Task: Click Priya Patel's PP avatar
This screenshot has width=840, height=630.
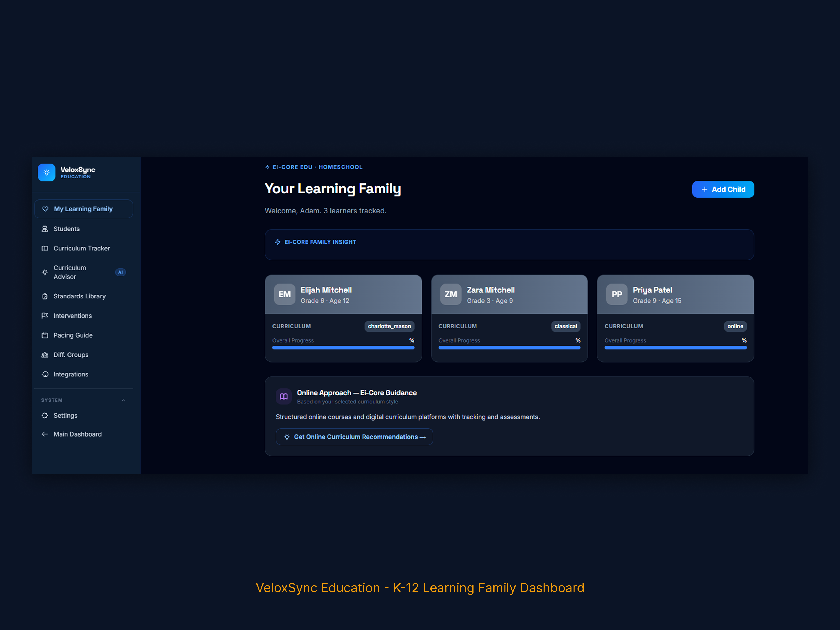Action: click(616, 294)
